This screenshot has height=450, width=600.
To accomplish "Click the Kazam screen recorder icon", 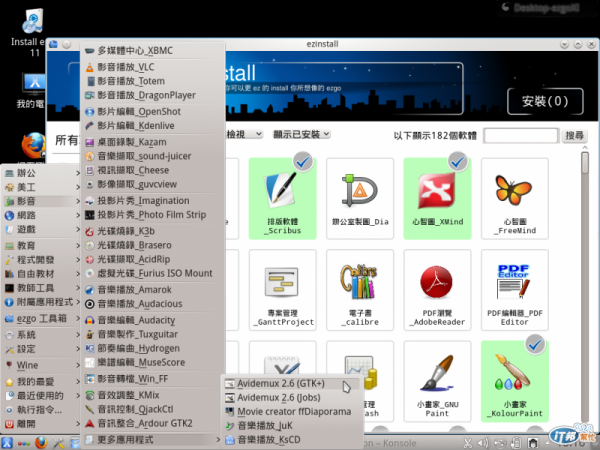I will click(x=90, y=142).
